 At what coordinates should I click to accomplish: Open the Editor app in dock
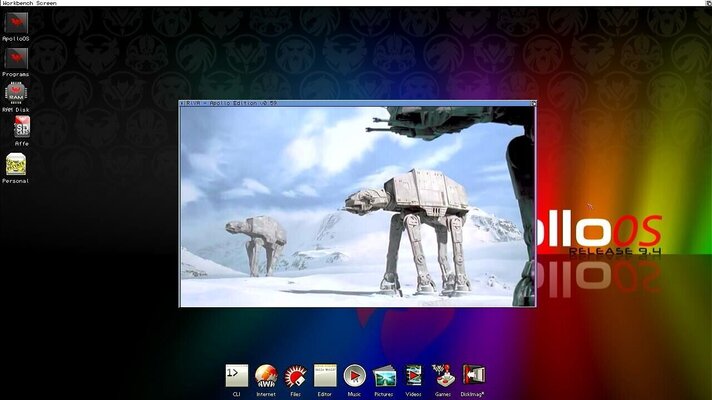pos(324,375)
